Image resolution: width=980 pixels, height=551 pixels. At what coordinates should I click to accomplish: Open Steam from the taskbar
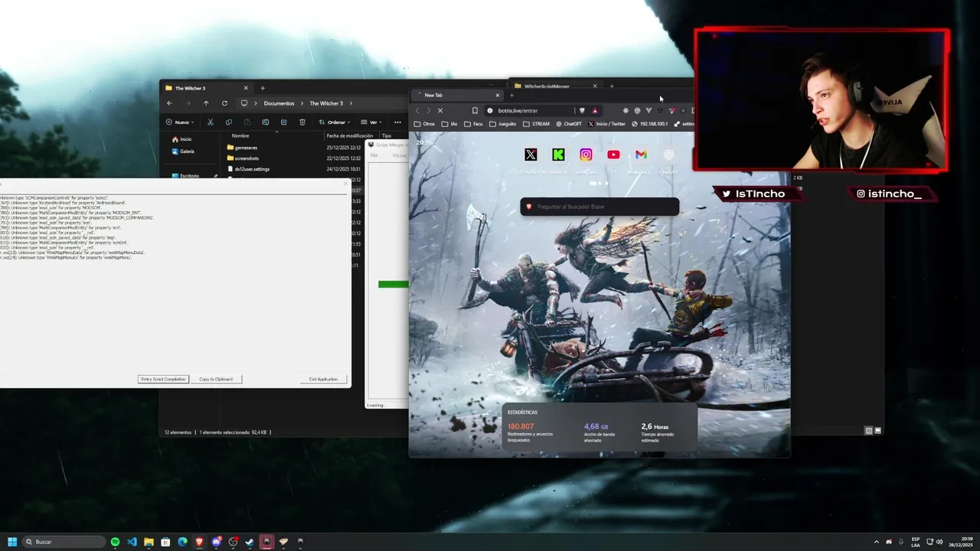click(250, 542)
